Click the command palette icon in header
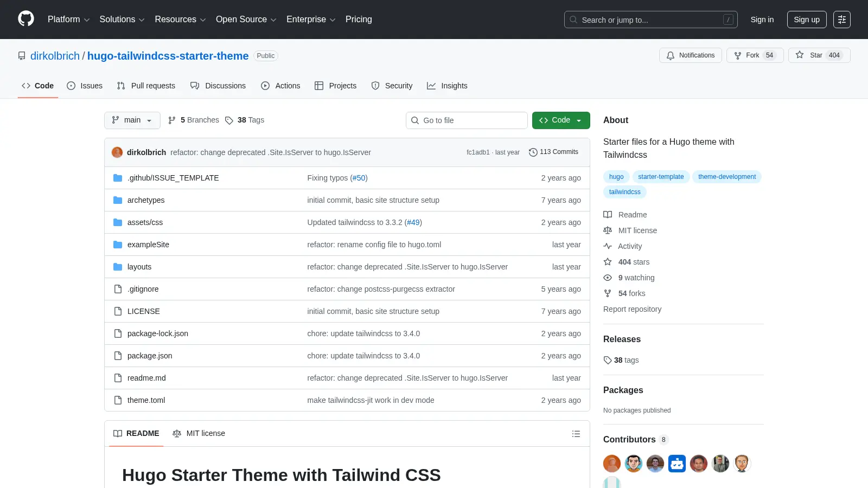 tap(842, 20)
